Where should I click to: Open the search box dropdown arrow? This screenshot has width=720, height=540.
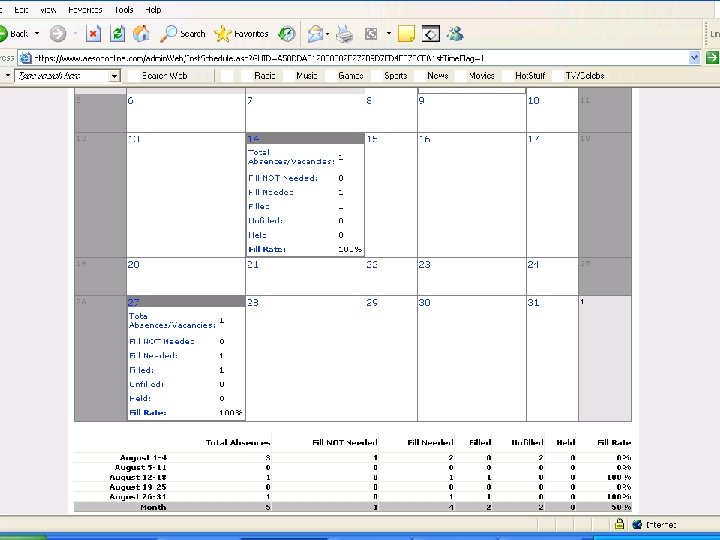coord(114,75)
